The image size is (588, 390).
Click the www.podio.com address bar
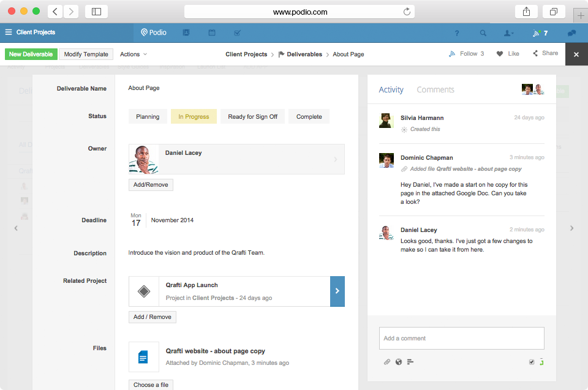[300, 12]
